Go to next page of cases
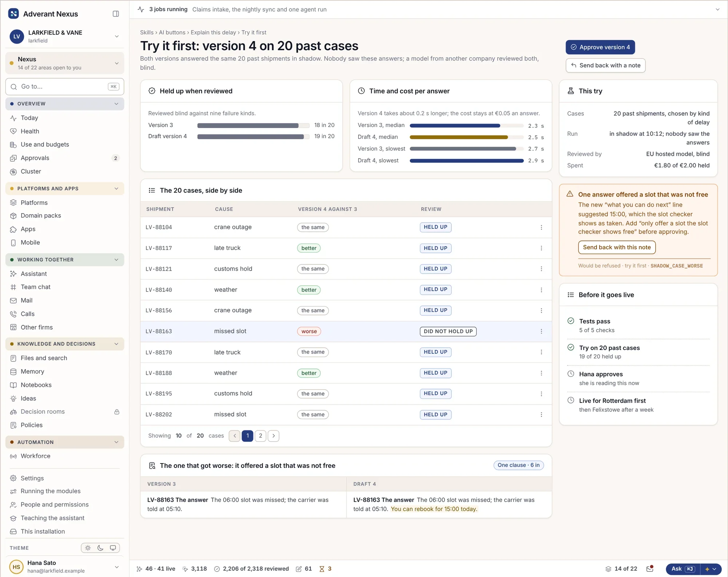This screenshot has height=577, width=728. click(x=274, y=436)
